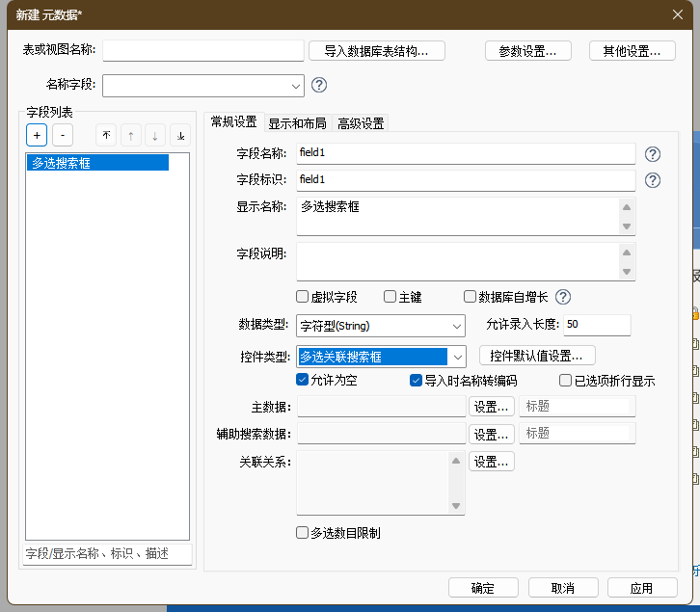Image resolution: width=700 pixels, height=612 pixels.
Task: Move selected field to top
Action: point(105,136)
